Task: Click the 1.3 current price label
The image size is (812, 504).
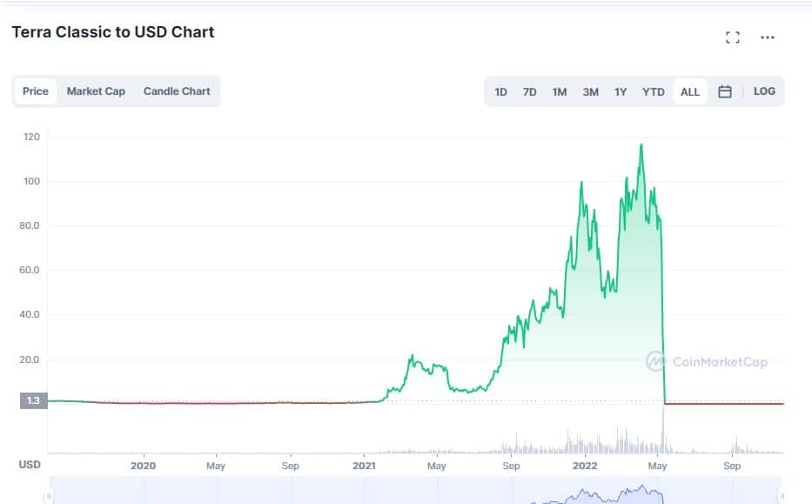Action: click(33, 401)
